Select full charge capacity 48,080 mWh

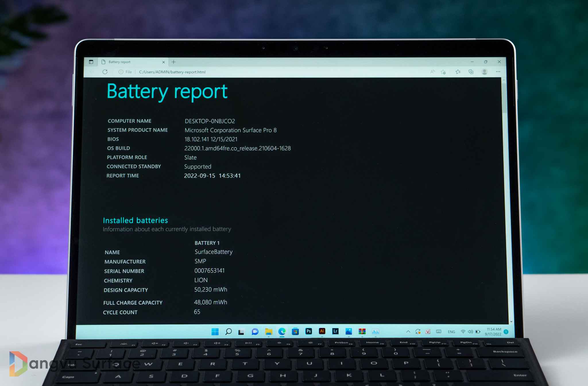[x=210, y=302]
